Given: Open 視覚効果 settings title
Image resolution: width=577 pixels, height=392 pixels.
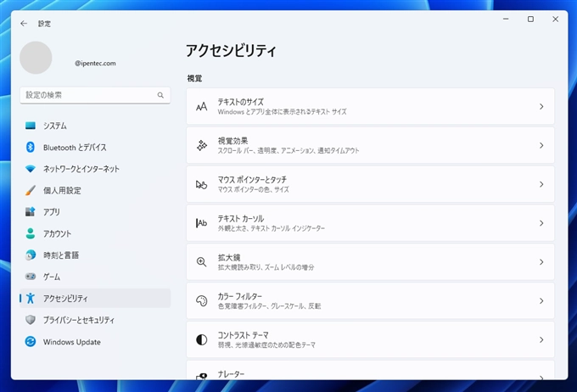Looking at the screenshot, I should coord(232,141).
